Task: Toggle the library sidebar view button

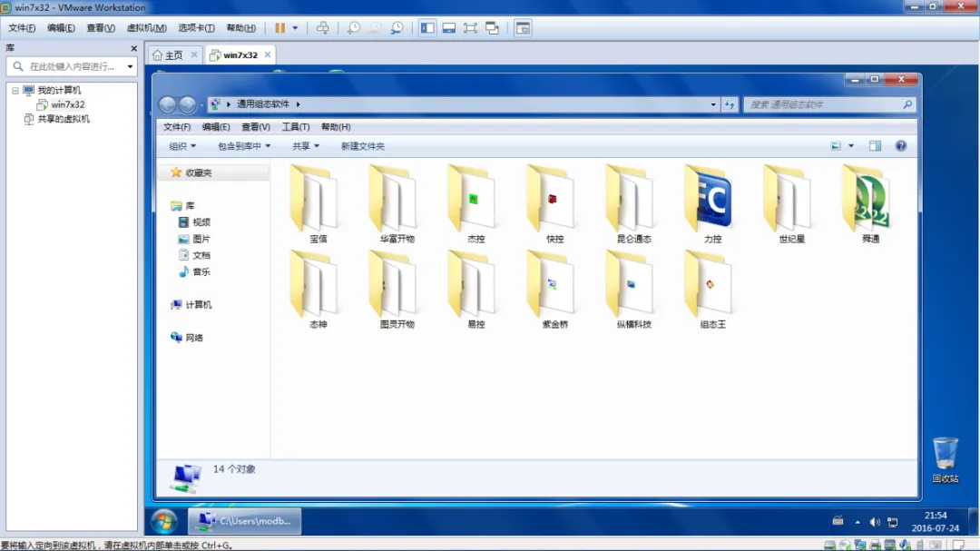Action: point(427,27)
